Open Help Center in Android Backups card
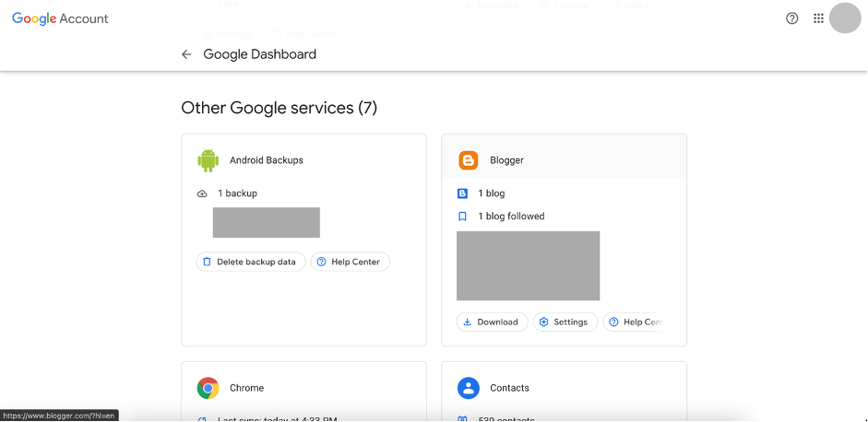This screenshot has width=868, height=422. [350, 262]
